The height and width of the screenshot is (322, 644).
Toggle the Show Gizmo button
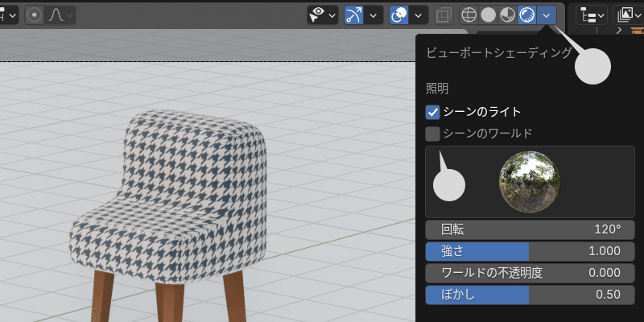click(353, 15)
